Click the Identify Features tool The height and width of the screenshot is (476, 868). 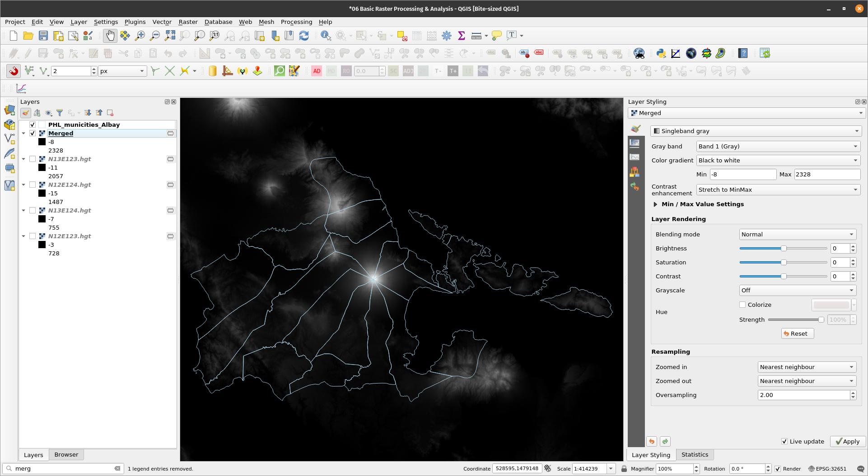tap(325, 36)
